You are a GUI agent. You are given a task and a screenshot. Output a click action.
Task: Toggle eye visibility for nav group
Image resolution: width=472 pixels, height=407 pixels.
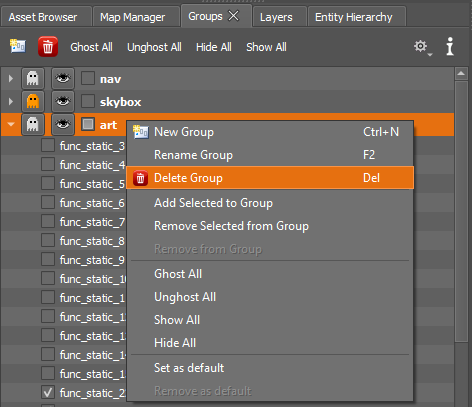click(63, 79)
